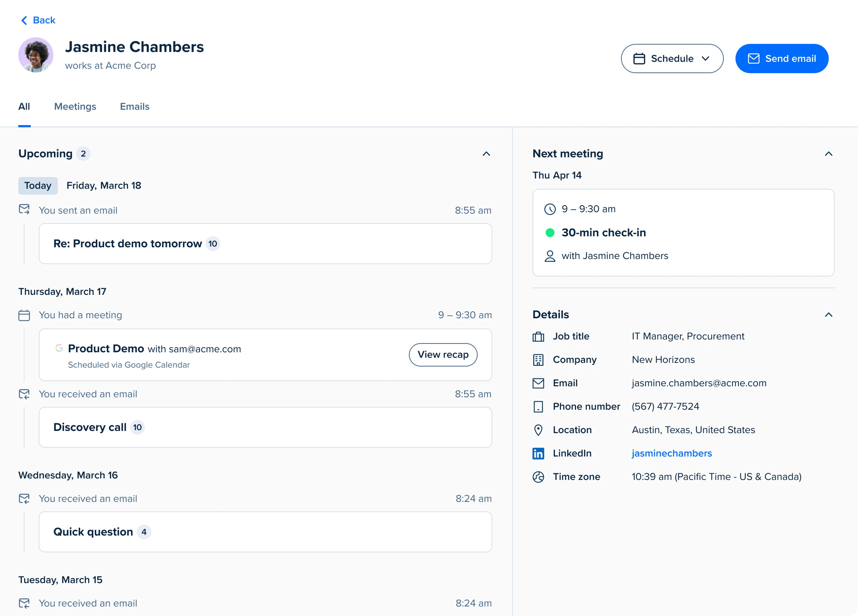The height and width of the screenshot is (616, 858).
Task: Click the calendar icon next to 'You had a meeting'
Action: click(x=24, y=315)
